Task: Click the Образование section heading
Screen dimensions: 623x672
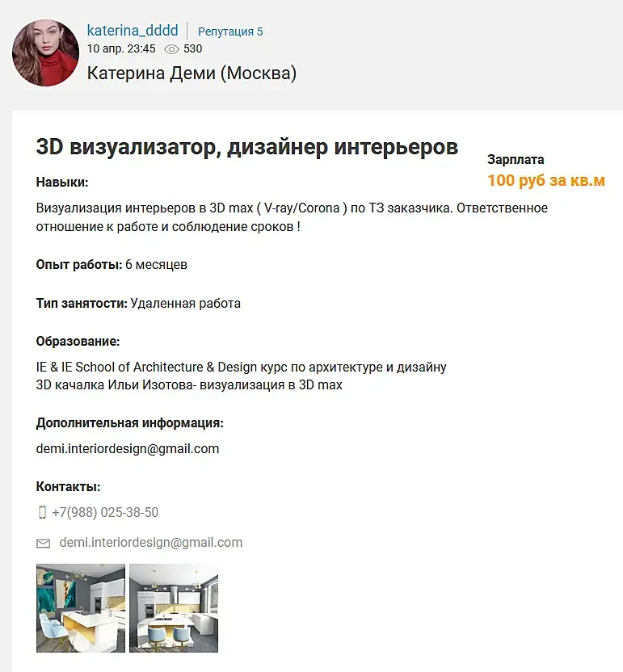Action: 78,341
